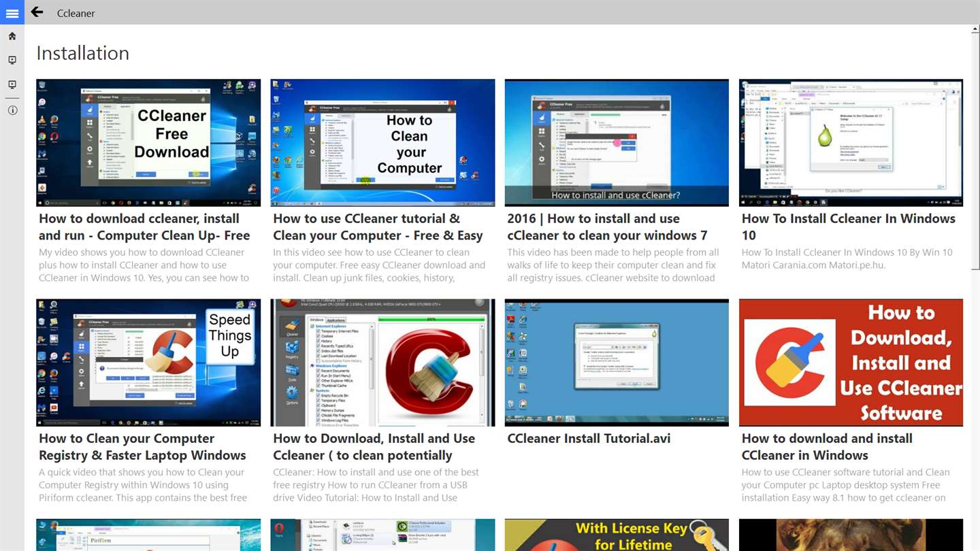
Task: Click the 'Installation' section heading
Action: (83, 53)
